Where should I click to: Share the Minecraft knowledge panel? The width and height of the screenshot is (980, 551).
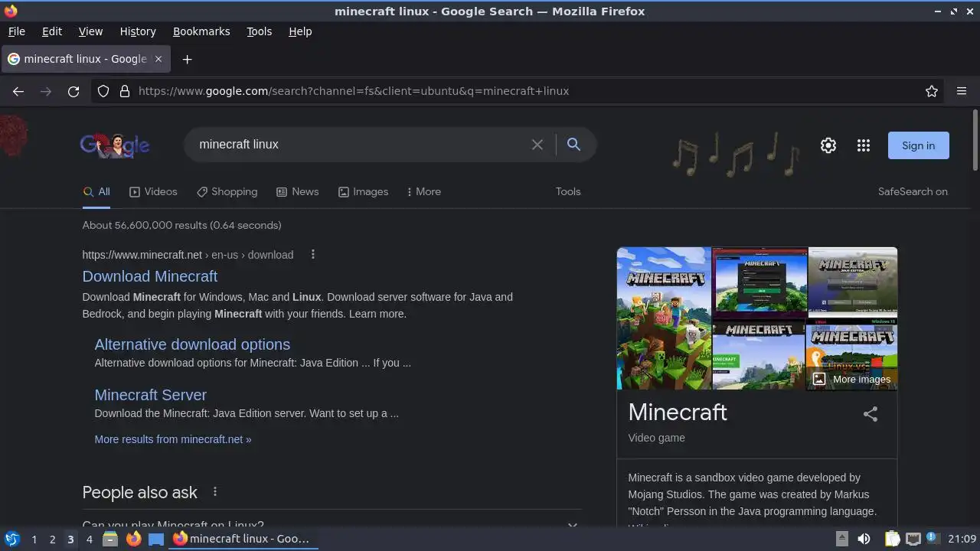pos(871,414)
